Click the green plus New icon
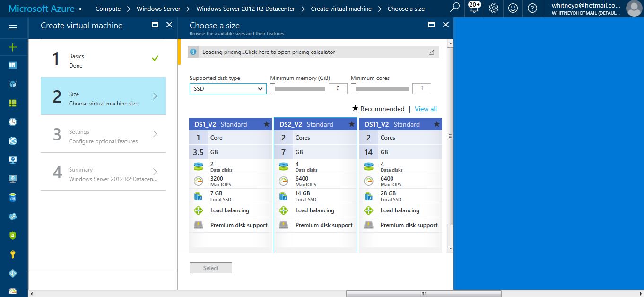The height and width of the screenshot is (297, 644). click(13, 47)
